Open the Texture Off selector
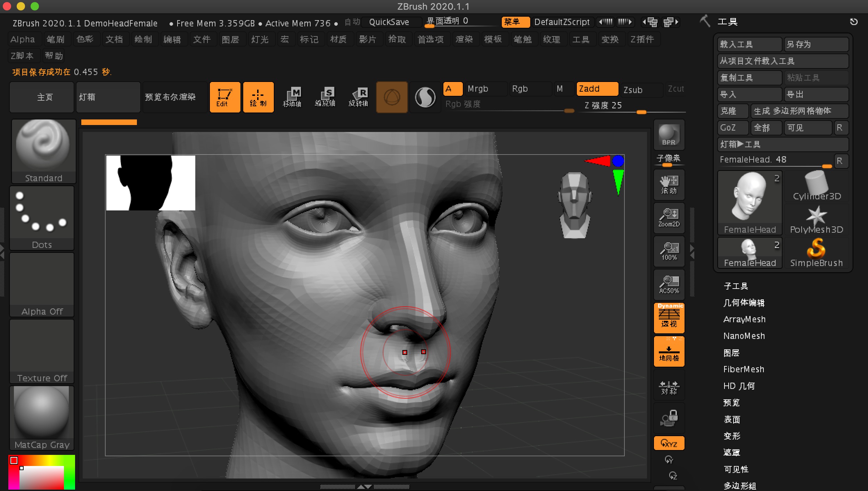The height and width of the screenshot is (491, 868). (x=42, y=351)
